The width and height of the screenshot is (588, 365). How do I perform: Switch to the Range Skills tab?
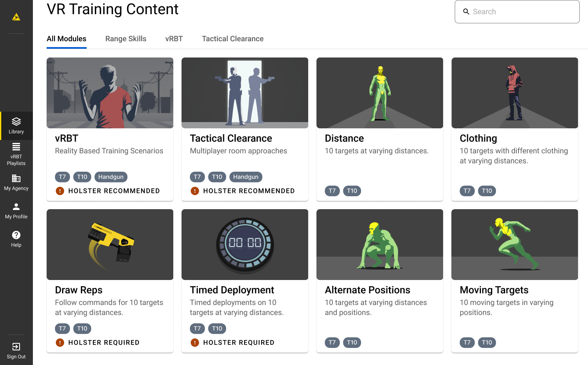[x=126, y=39]
